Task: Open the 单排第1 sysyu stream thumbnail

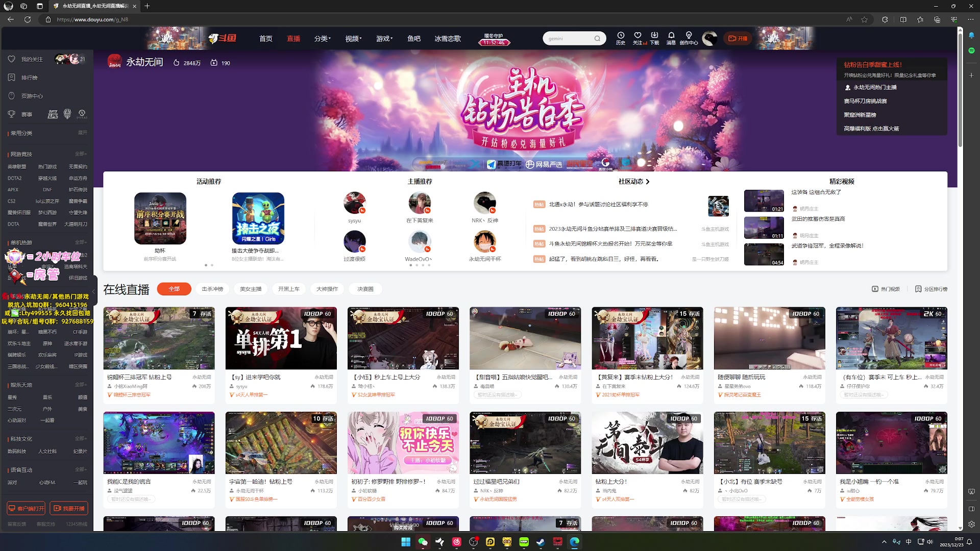Action: [x=281, y=338]
